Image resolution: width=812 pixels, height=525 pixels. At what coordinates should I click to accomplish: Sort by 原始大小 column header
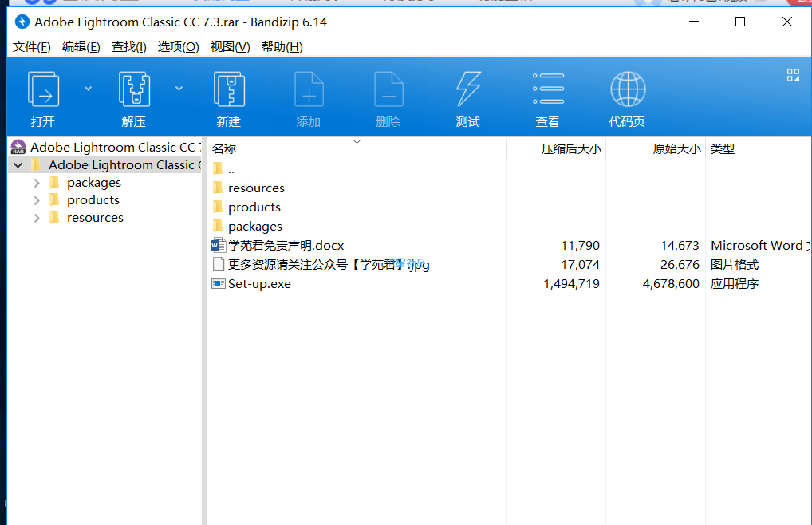(676, 149)
